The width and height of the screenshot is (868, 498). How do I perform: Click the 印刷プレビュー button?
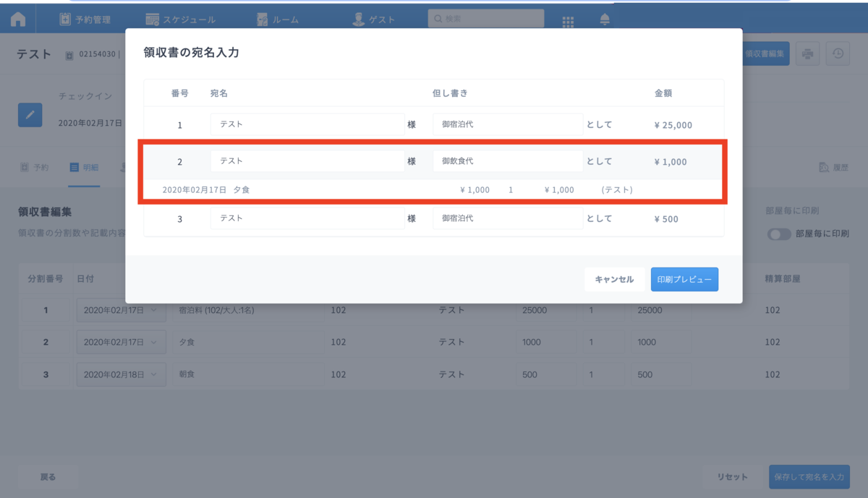[x=684, y=280]
